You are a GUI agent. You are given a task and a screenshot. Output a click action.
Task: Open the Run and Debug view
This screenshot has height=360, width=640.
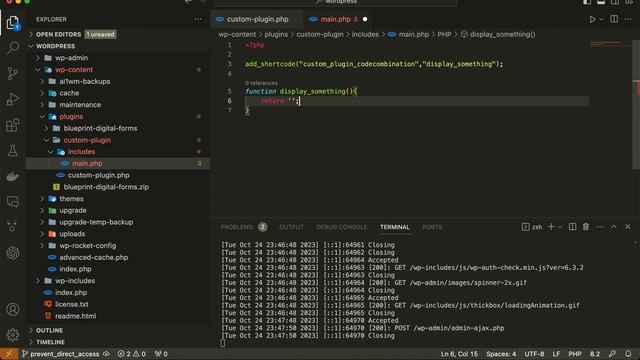[x=13, y=99]
